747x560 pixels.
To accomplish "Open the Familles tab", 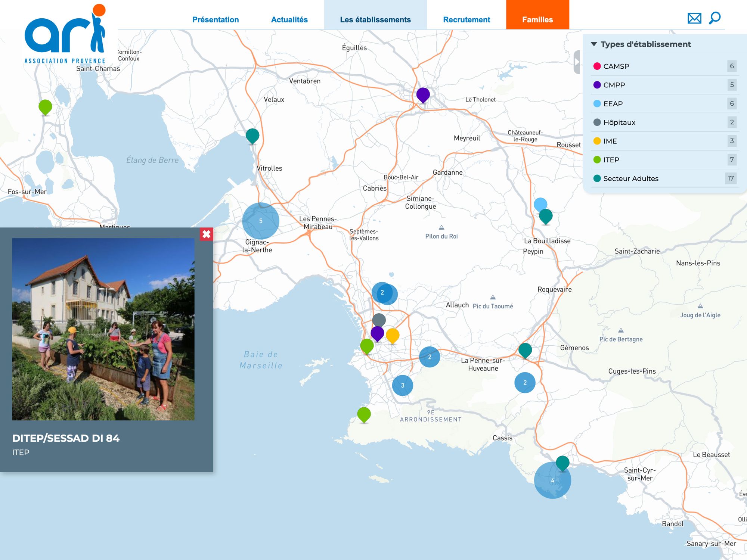I will [x=537, y=19].
